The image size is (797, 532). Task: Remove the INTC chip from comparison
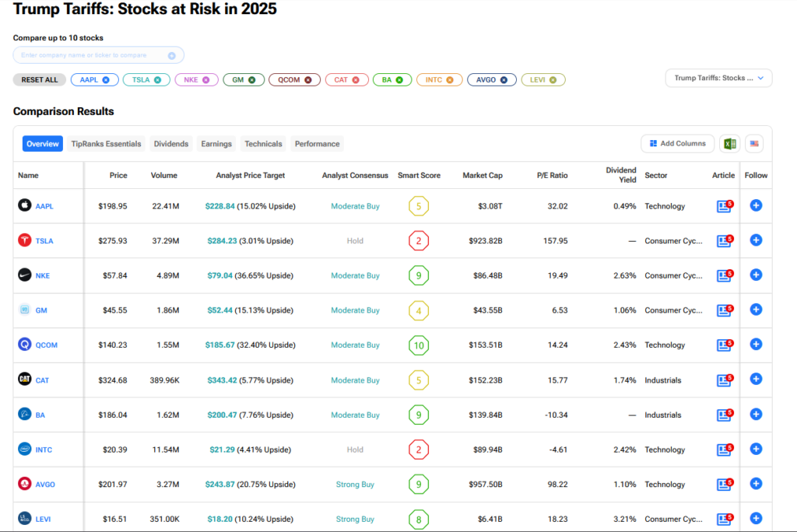click(x=450, y=80)
